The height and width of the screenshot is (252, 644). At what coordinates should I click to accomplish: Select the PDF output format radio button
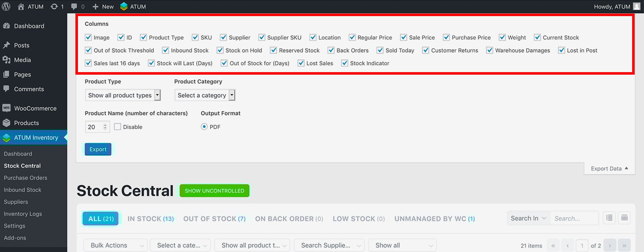pyautogui.click(x=204, y=127)
